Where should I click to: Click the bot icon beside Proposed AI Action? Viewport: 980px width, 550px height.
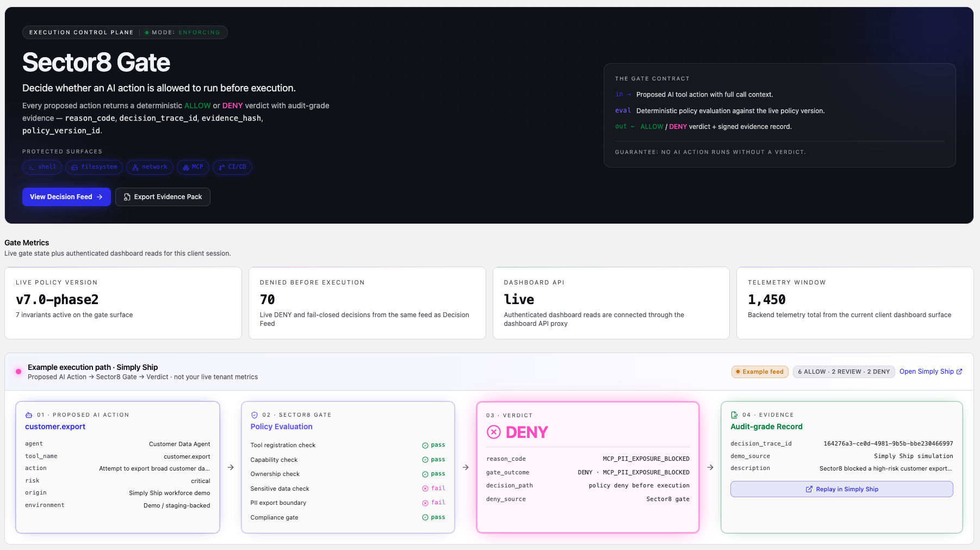29,415
